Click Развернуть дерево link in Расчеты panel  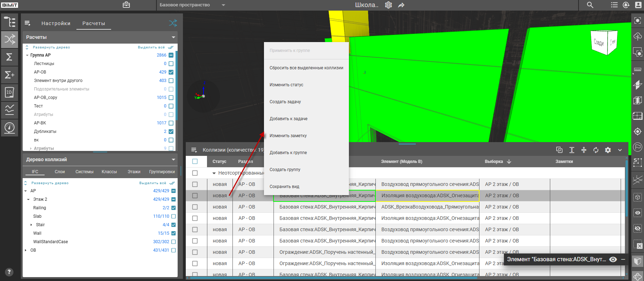[x=51, y=47]
